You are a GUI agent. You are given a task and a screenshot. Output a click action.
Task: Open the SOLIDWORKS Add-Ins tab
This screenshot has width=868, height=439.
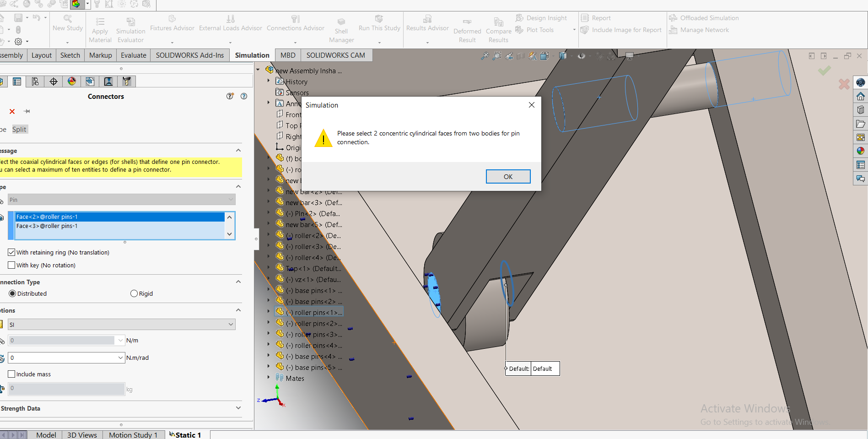[190, 55]
